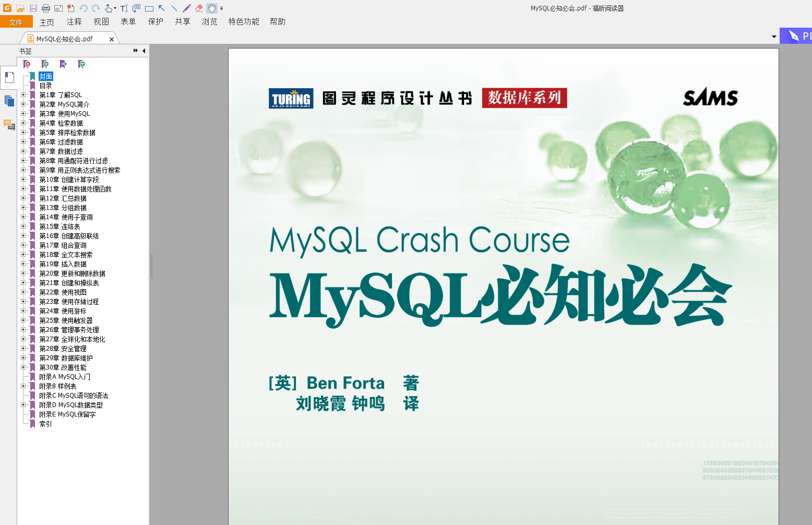Open the 文件 (File) menu

pyautogui.click(x=16, y=22)
